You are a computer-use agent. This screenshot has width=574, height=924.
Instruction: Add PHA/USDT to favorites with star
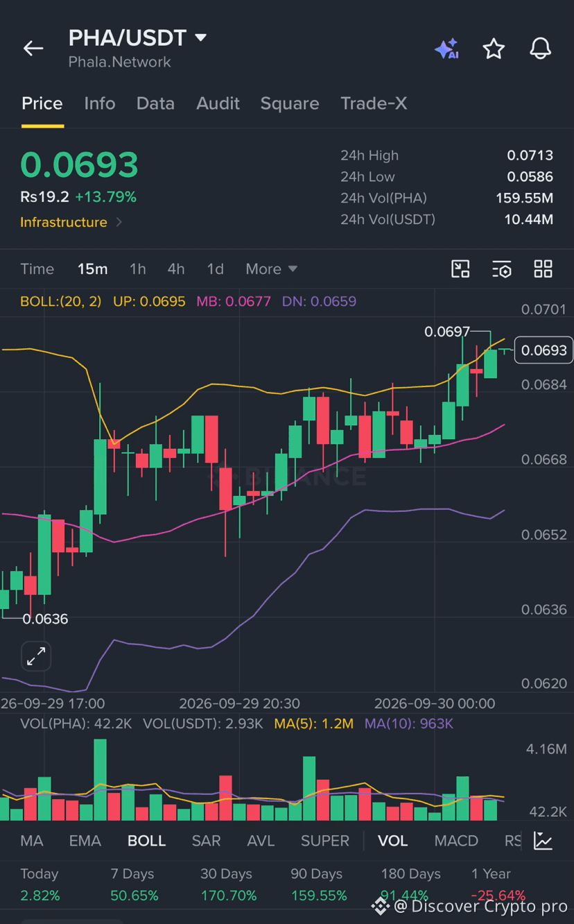point(494,49)
